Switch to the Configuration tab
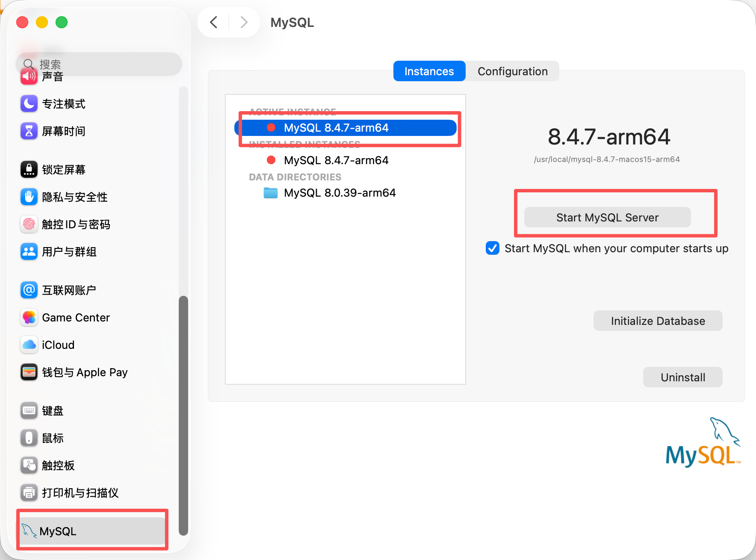 point(512,71)
